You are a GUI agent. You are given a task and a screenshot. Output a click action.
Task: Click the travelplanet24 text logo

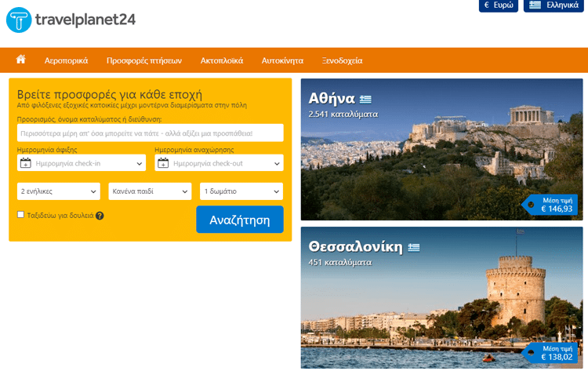pyautogui.click(x=85, y=20)
